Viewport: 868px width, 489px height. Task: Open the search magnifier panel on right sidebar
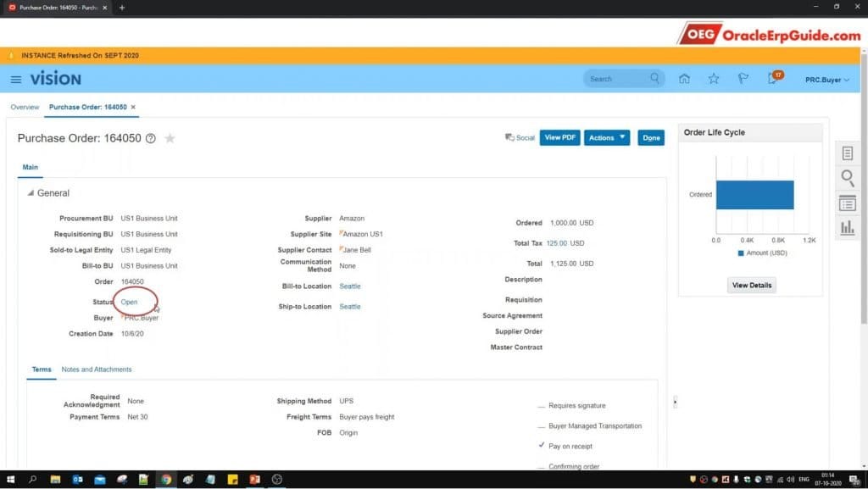coord(847,178)
